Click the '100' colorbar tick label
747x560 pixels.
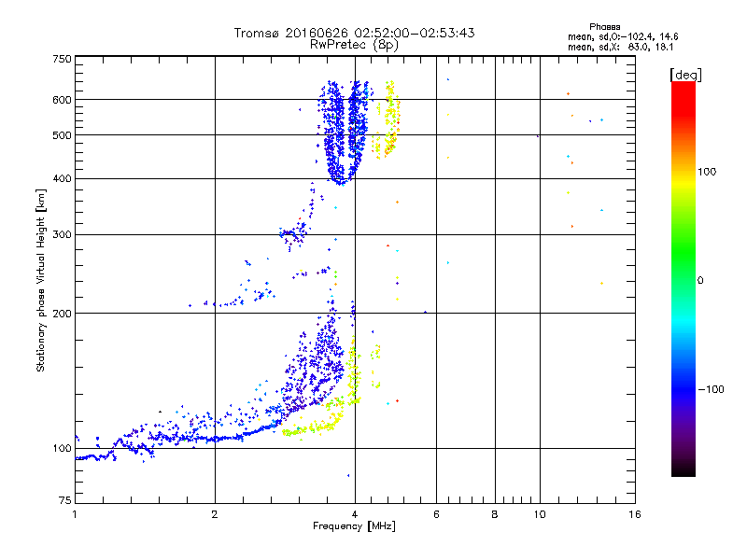click(x=707, y=172)
